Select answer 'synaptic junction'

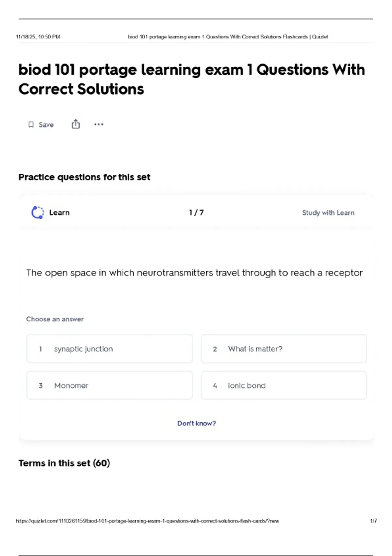point(109,349)
